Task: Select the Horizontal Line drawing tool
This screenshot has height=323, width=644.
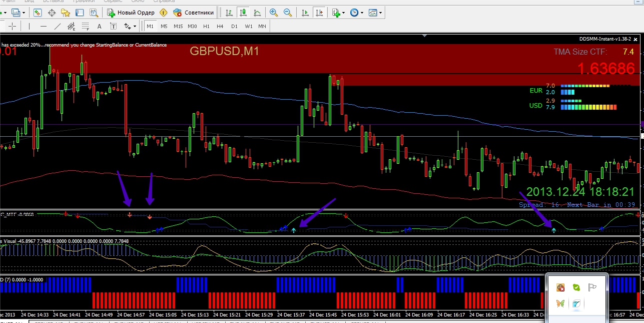Action: tap(44, 26)
